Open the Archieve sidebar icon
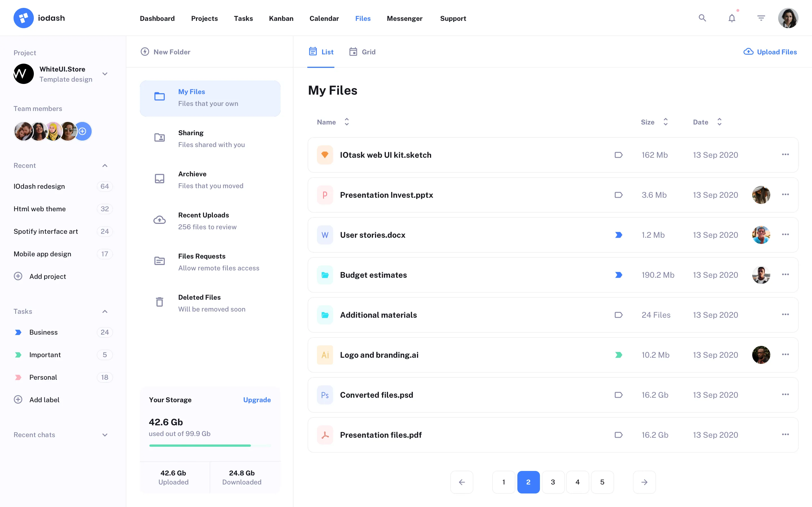The width and height of the screenshot is (812, 507). [x=160, y=179]
